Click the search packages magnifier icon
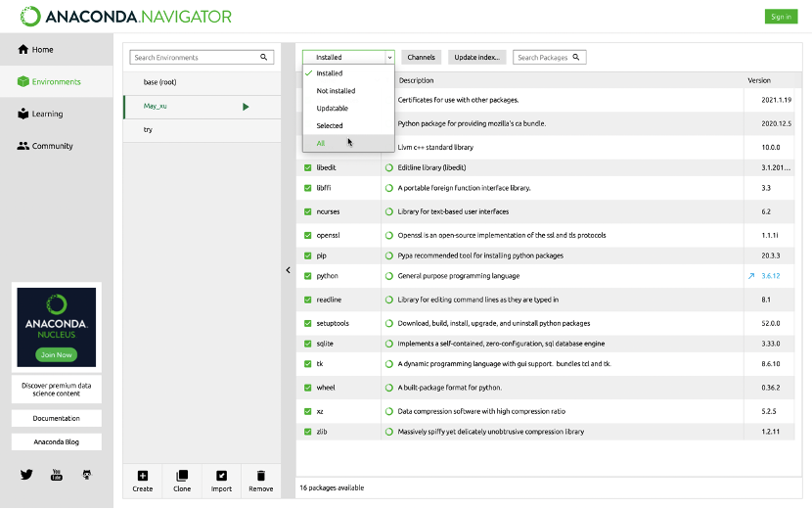812x509 pixels. (576, 57)
